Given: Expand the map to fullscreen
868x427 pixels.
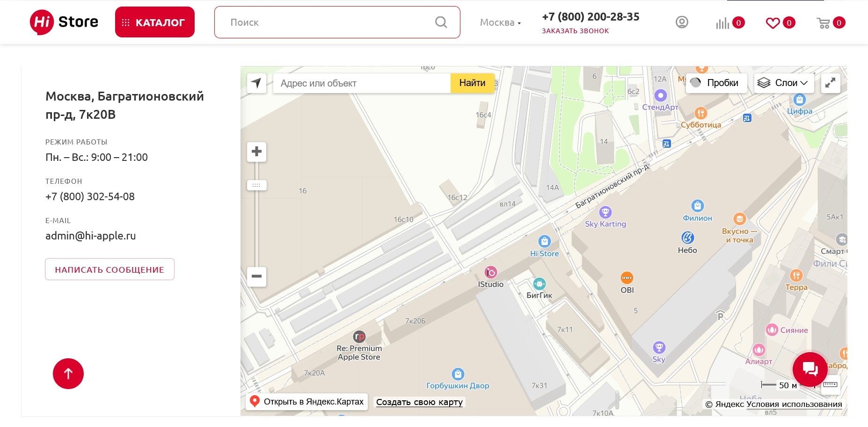Looking at the screenshot, I should 831,83.
